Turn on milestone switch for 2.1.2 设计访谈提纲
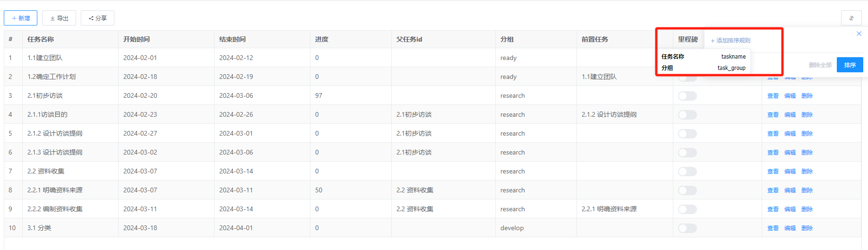Viewport: 868px width, 250px height. (687, 134)
